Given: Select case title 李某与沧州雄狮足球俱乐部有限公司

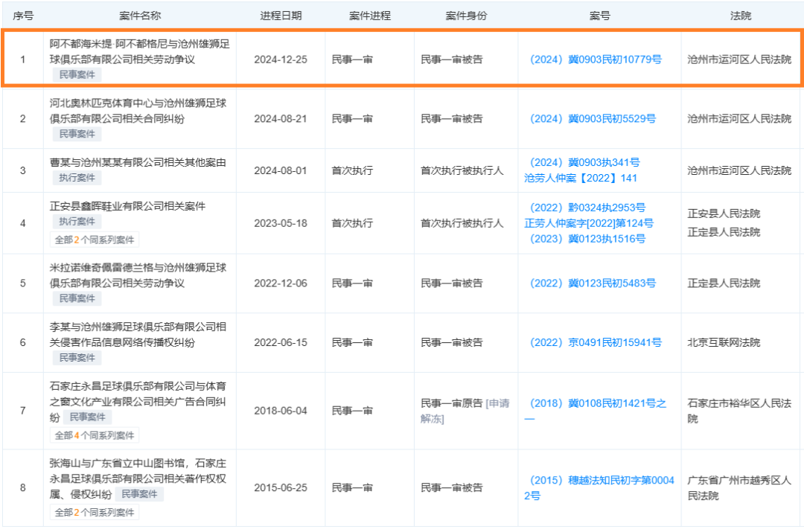Looking at the screenshot, I should (138, 335).
